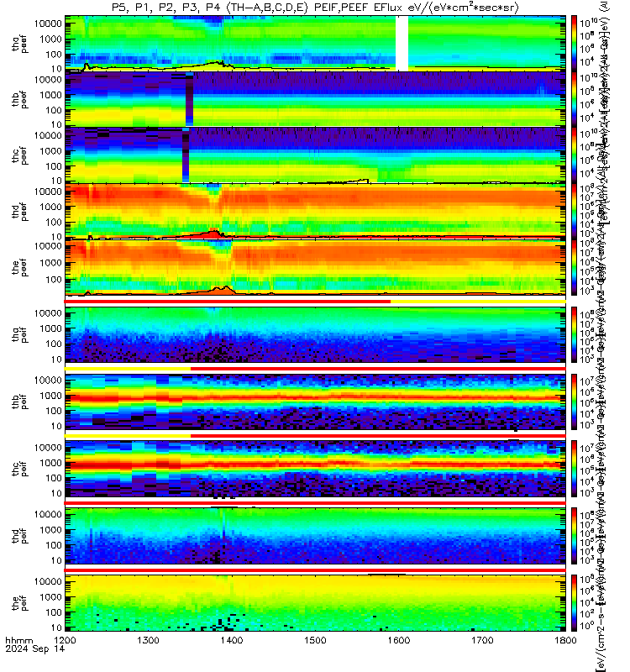The height and width of the screenshot is (672, 630).
Task: Click the dark vertical stripe in thc peef panel
Action: pos(186,155)
